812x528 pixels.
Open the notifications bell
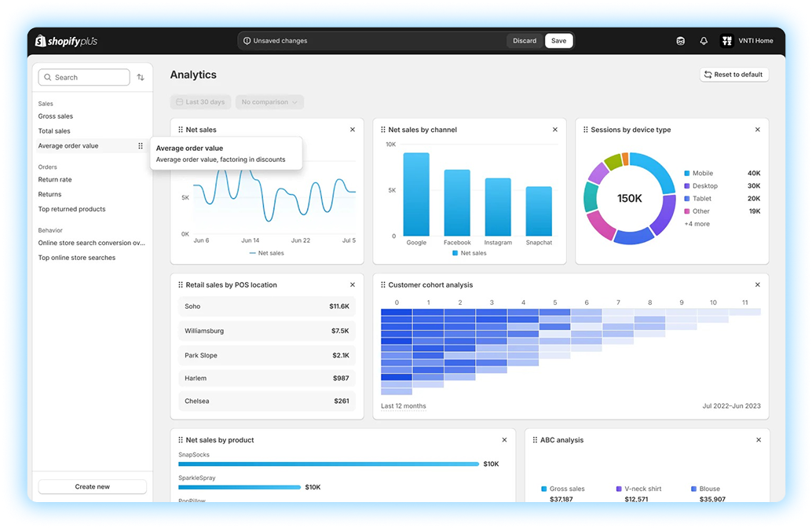704,41
